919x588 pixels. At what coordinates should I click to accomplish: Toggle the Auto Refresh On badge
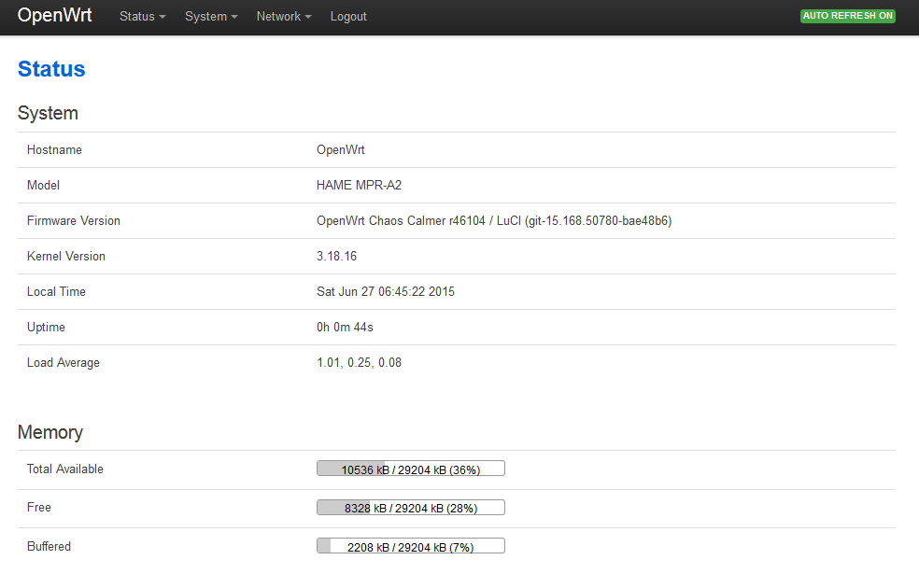847,16
